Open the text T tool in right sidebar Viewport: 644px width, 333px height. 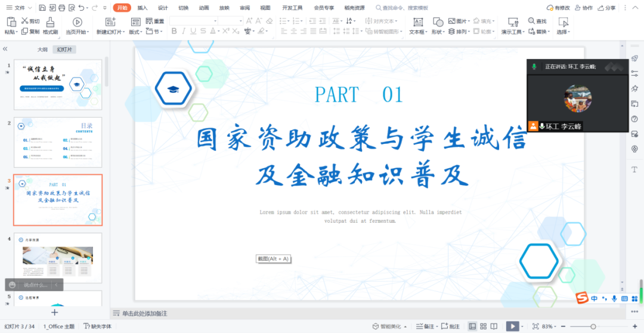[634, 169]
